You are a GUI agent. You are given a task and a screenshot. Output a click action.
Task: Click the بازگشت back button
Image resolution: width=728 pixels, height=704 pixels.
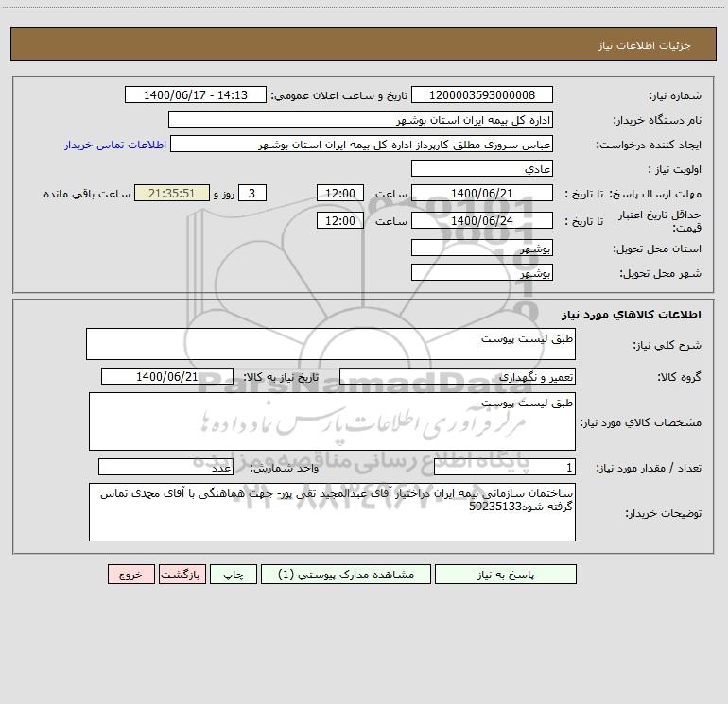point(182,574)
